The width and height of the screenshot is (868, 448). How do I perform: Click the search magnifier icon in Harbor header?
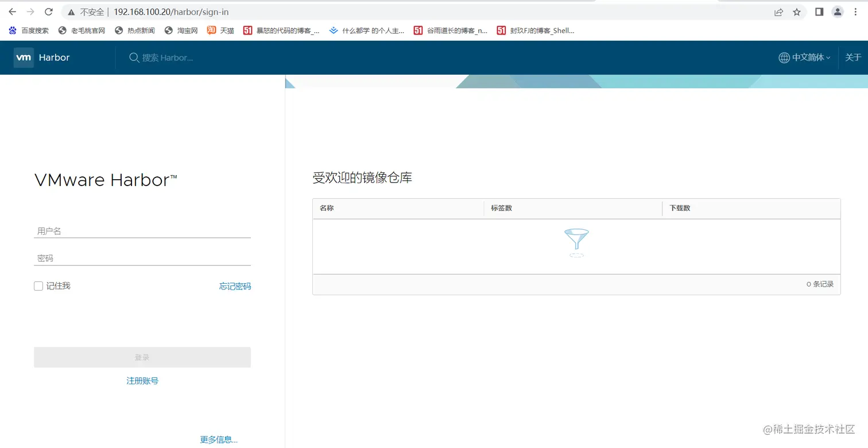coord(134,57)
